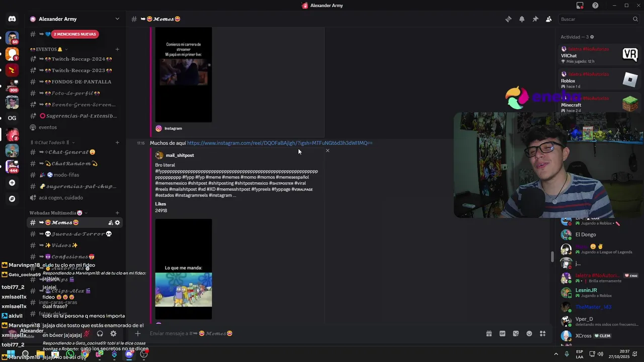Open the OG server
Viewport: 644px width, 362px height.
12,118
